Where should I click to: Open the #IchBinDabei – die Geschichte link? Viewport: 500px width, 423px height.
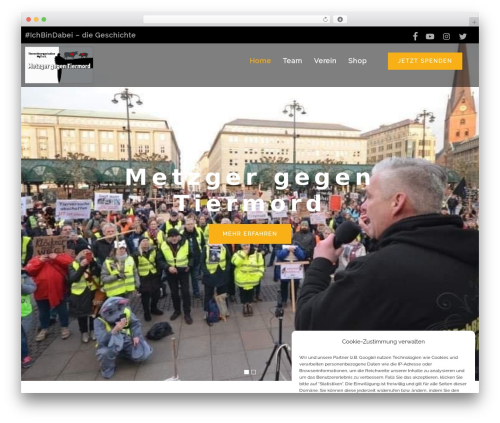pos(80,35)
